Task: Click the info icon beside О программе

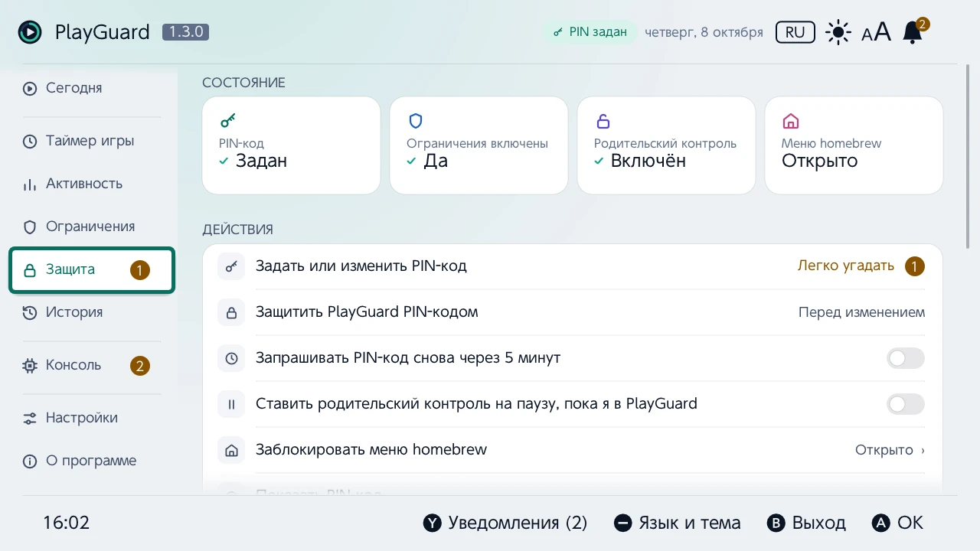Action: 30,461
